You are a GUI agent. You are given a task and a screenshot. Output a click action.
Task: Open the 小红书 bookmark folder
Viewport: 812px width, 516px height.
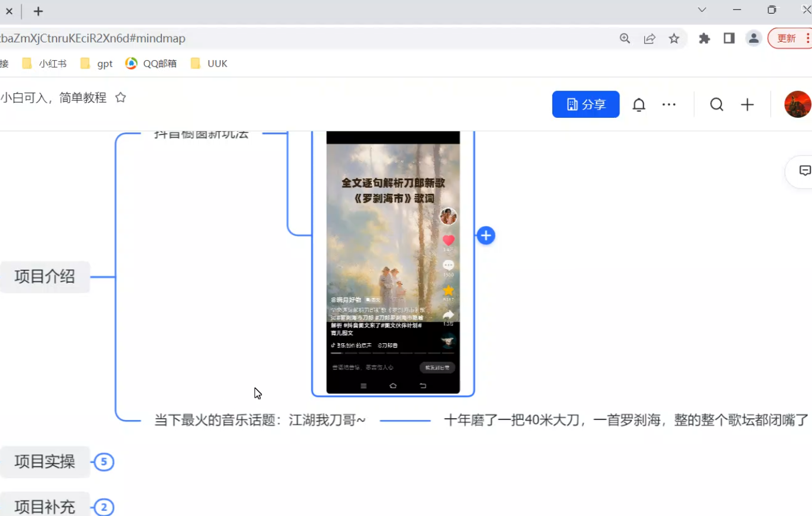point(44,64)
